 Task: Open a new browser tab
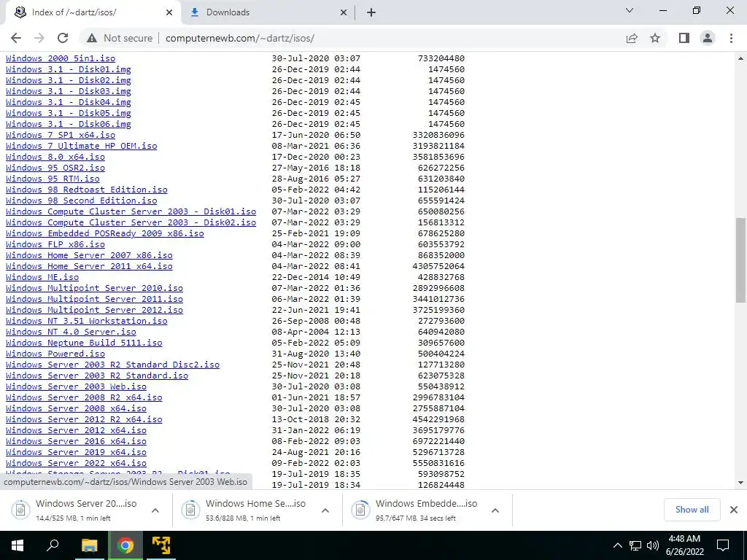(x=371, y=12)
